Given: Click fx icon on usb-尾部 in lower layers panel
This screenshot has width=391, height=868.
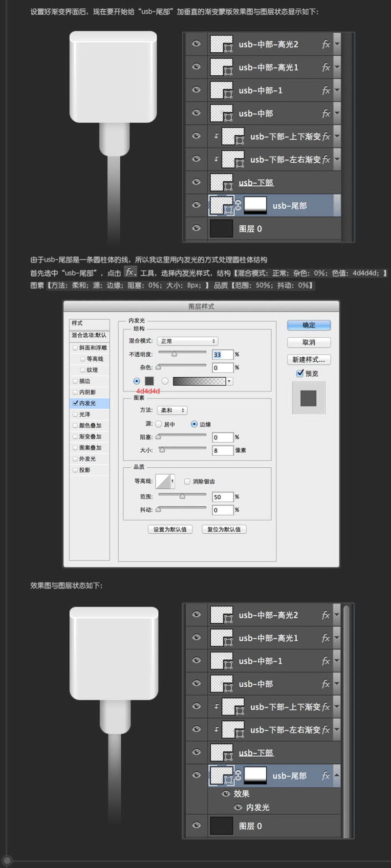Looking at the screenshot, I should (x=326, y=776).
